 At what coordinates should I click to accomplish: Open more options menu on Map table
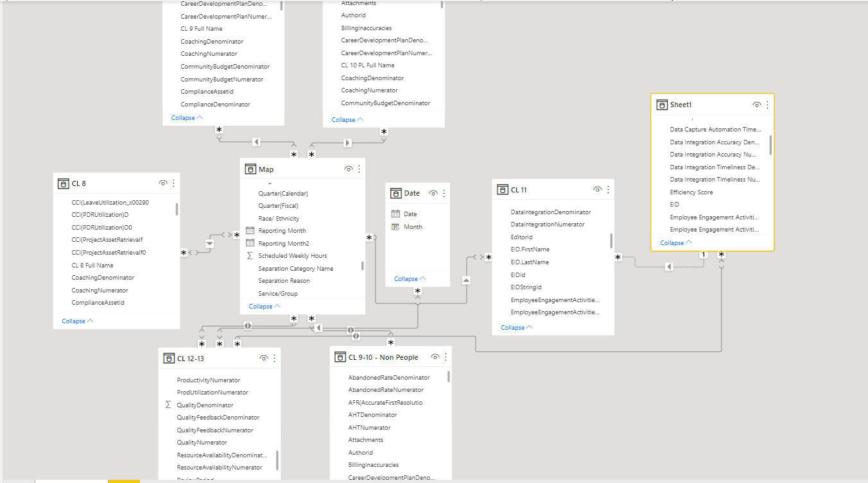359,169
